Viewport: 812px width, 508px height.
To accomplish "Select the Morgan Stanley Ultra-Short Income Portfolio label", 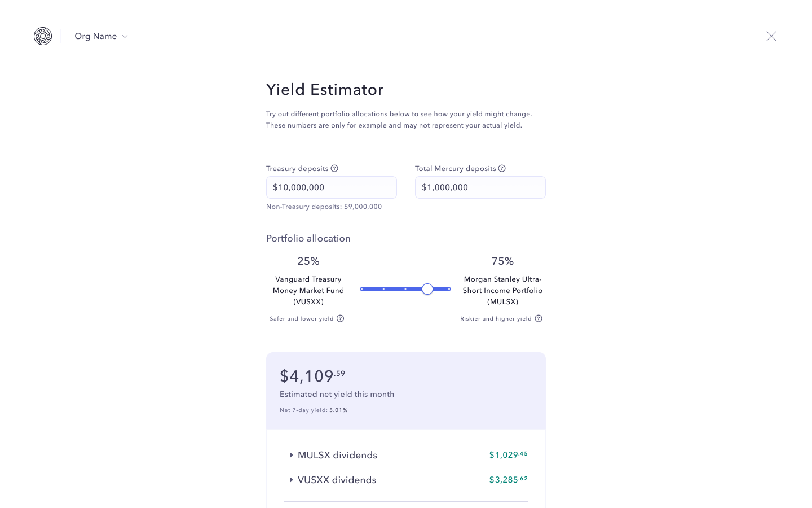I will [x=503, y=290].
